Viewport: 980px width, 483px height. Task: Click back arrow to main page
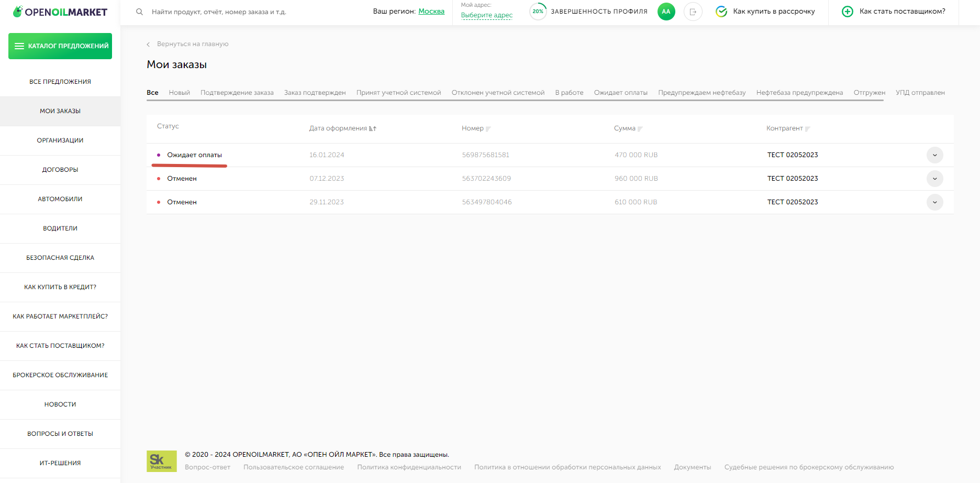pyautogui.click(x=148, y=45)
